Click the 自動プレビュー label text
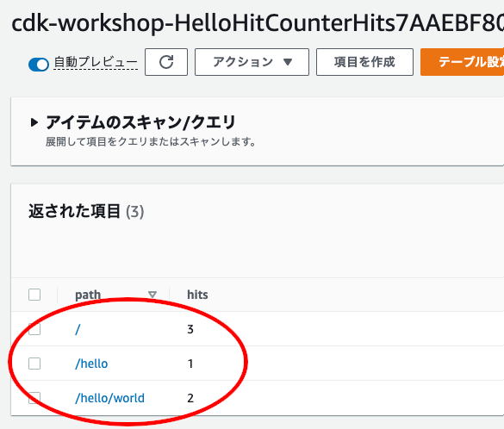Screen dimensions: 504x429 pyautogui.click(x=96, y=62)
